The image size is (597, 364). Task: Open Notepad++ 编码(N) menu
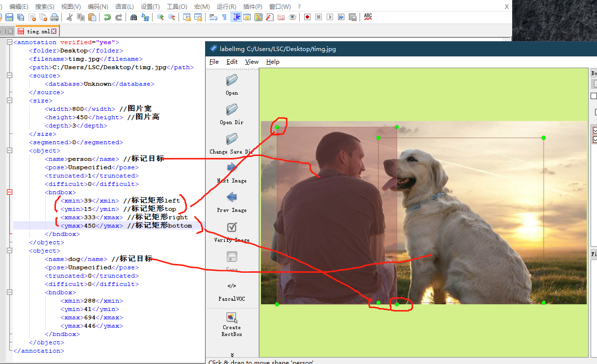click(x=98, y=7)
